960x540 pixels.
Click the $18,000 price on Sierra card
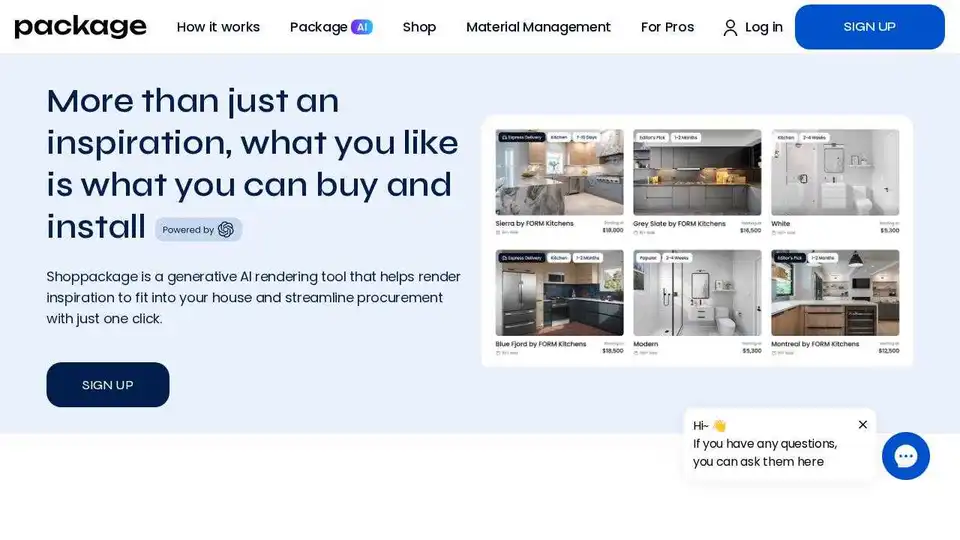click(613, 230)
